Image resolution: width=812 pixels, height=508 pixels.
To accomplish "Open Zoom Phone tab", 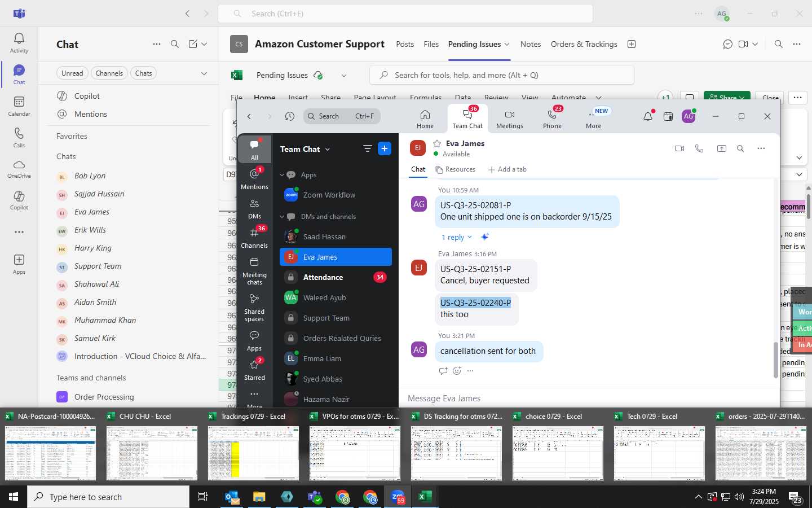I will coord(552,119).
